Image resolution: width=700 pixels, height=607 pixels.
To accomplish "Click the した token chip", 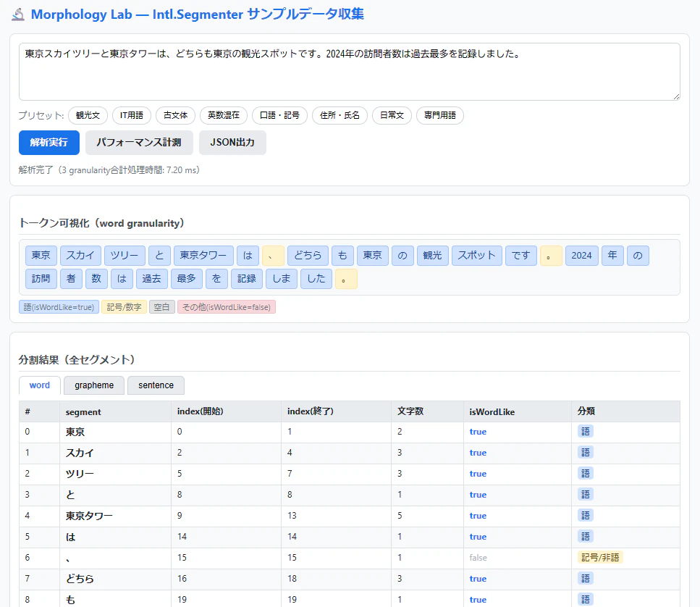I will 316,279.
